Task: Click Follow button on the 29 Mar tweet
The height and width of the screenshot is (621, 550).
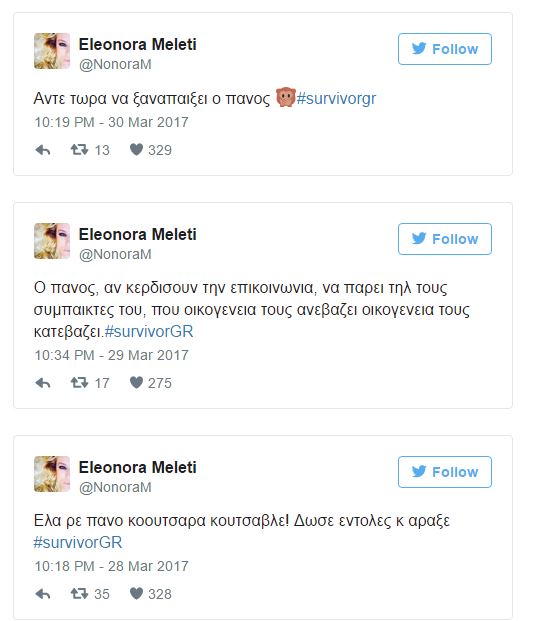Action: pyautogui.click(x=445, y=239)
